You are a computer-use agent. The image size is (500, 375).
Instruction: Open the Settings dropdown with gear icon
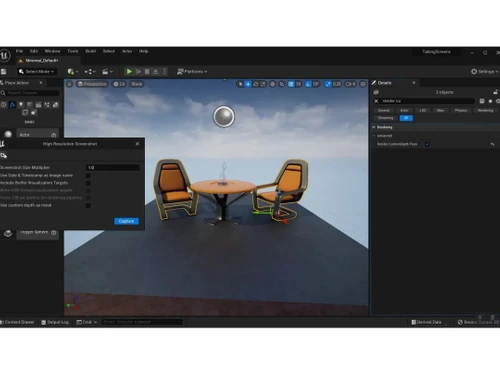tap(485, 72)
